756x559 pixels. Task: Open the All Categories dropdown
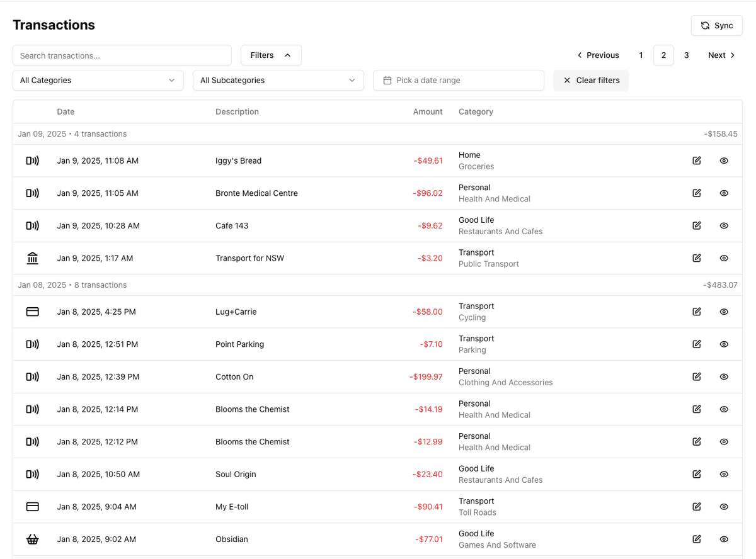tap(98, 80)
